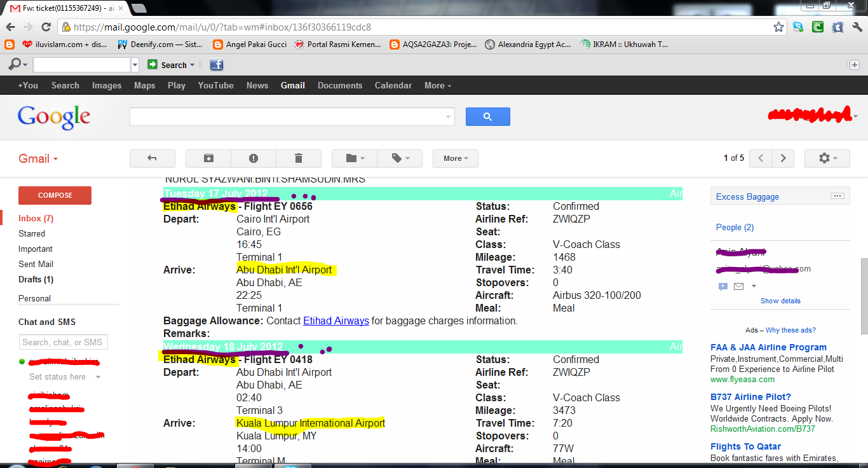Image resolution: width=868 pixels, height=468 pixels.
Task: Report this email as spam
Action: point(253,158)
